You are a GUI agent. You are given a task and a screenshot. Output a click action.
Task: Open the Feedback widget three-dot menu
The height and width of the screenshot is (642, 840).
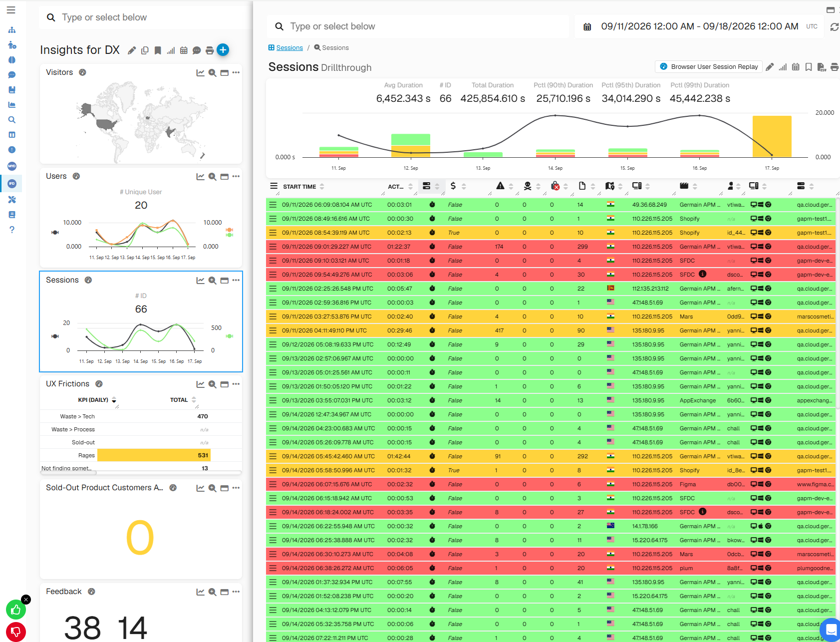(236, 592)
